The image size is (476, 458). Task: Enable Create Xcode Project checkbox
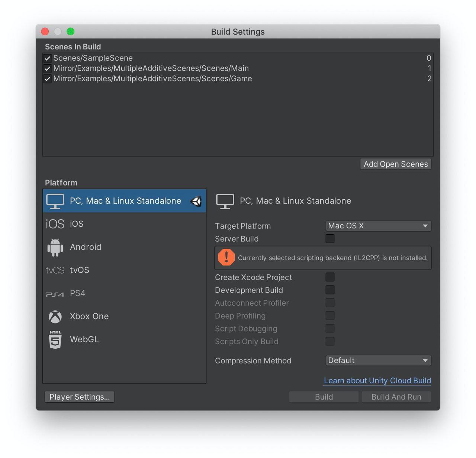[330, 277]
